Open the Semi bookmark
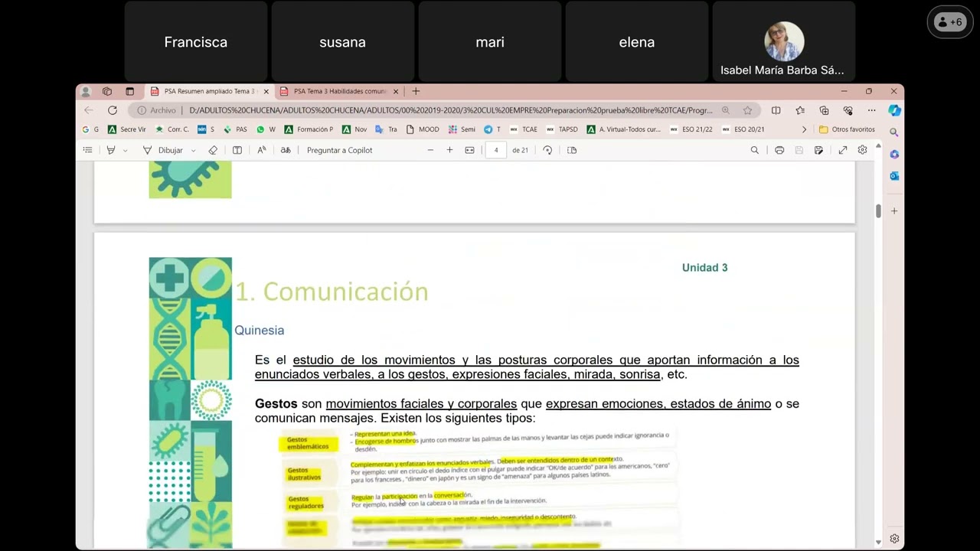This screenshot has height=551, width=980. 462,129
